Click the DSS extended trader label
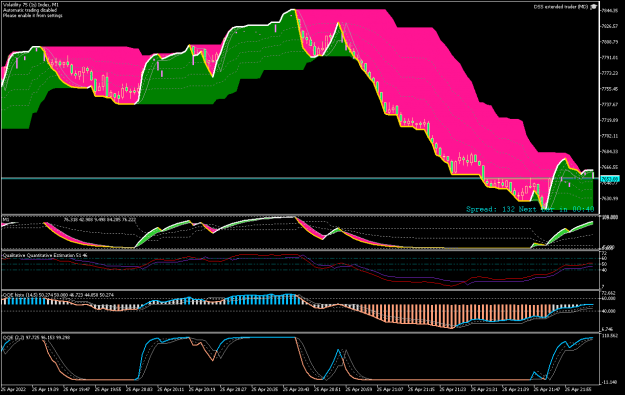 point(561,7)
